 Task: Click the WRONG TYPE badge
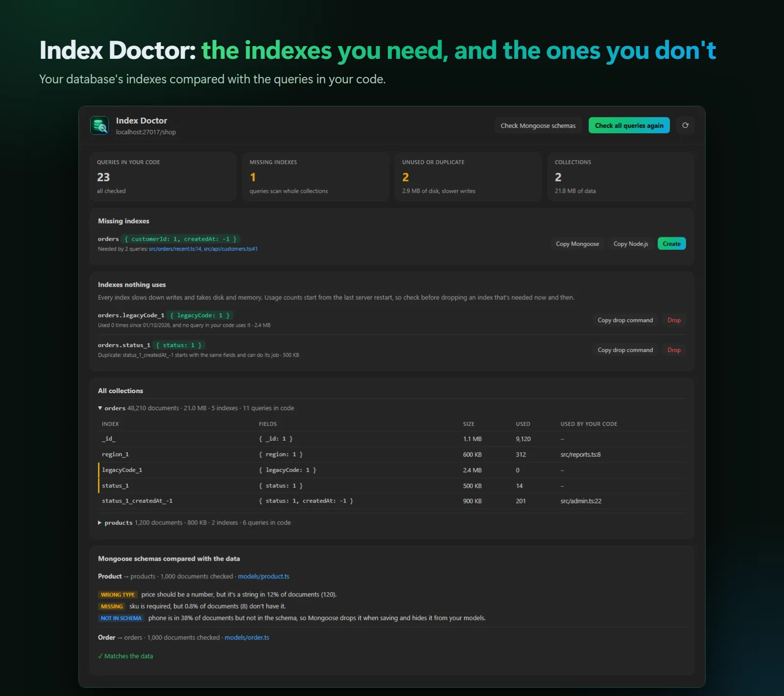click(x=118, y=595)
